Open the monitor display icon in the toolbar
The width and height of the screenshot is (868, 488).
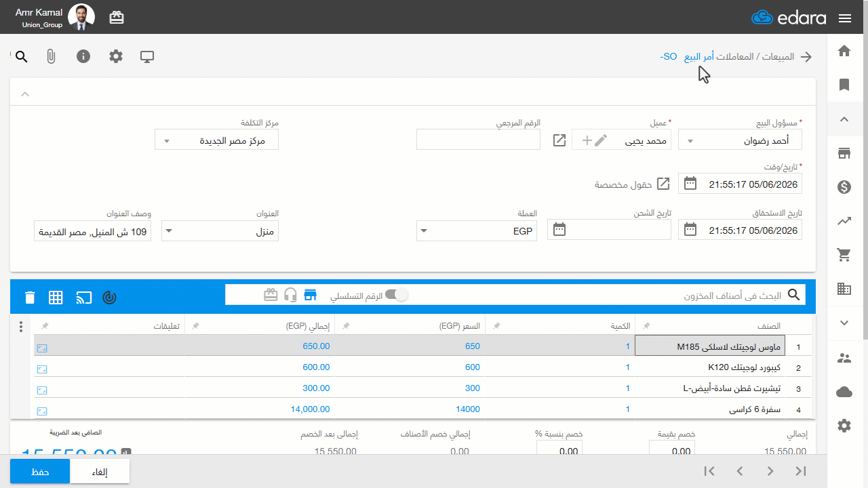tap(147, 56)
